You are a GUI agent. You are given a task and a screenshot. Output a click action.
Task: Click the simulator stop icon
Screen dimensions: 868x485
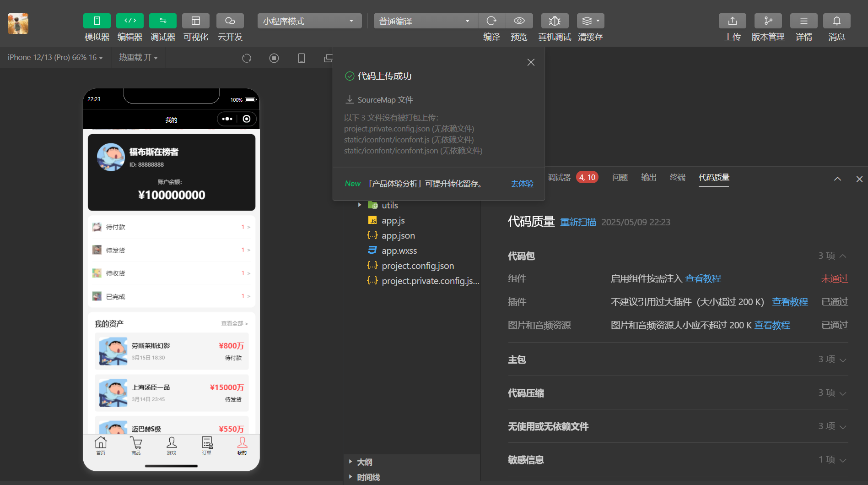click(x=274, y=58)
